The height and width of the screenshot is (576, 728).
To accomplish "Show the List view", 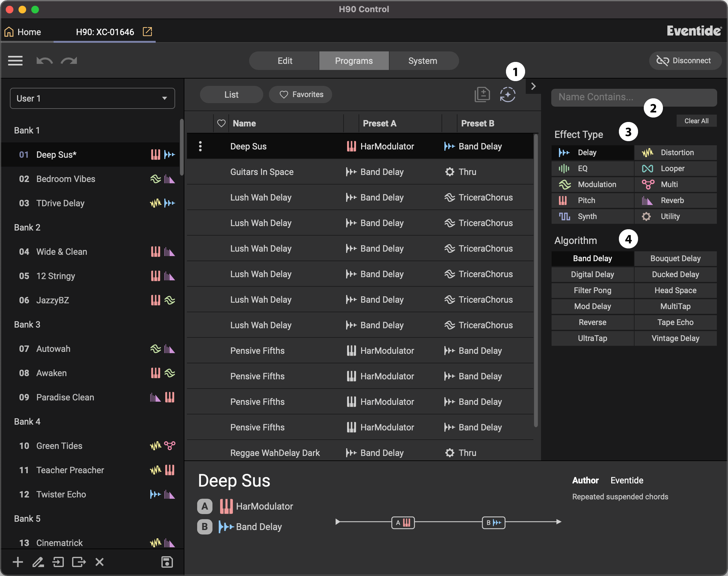I will (x=231, y=95).
